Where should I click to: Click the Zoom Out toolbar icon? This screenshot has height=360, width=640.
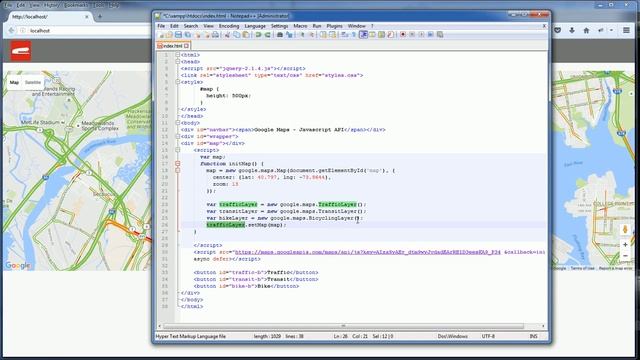click(311, 35)
